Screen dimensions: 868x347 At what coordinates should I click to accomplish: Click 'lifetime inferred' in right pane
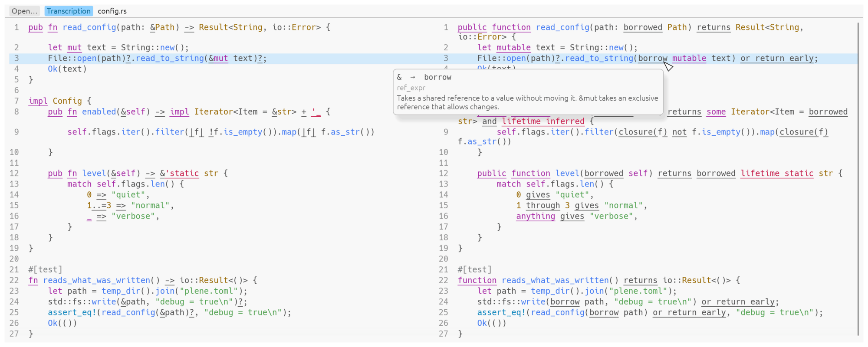point(543,121)
